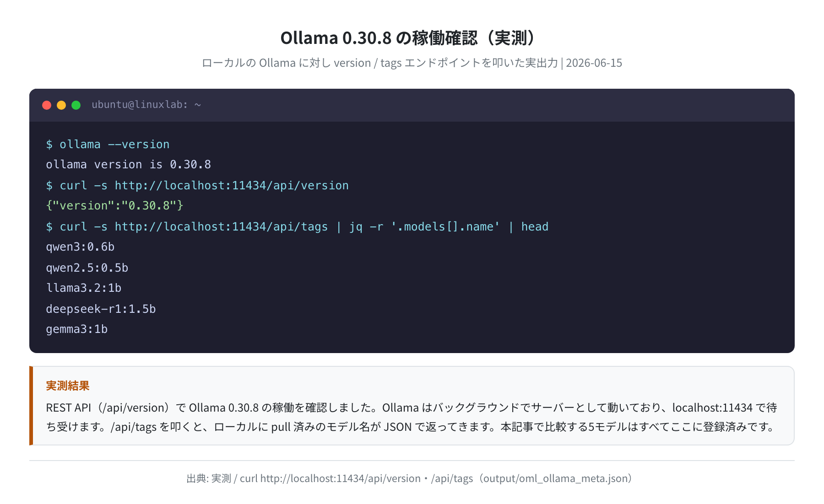
Task: Click the source footer URL for /api/version
Action: tap(330, 478)
